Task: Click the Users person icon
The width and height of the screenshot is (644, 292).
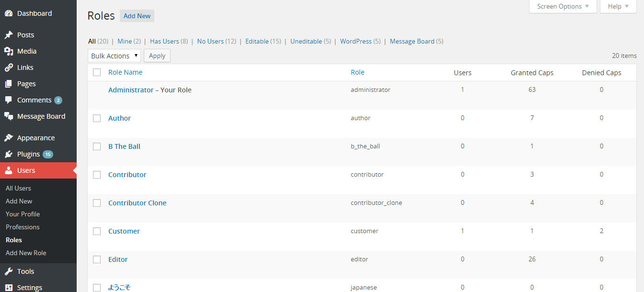Action: [9, 170]
